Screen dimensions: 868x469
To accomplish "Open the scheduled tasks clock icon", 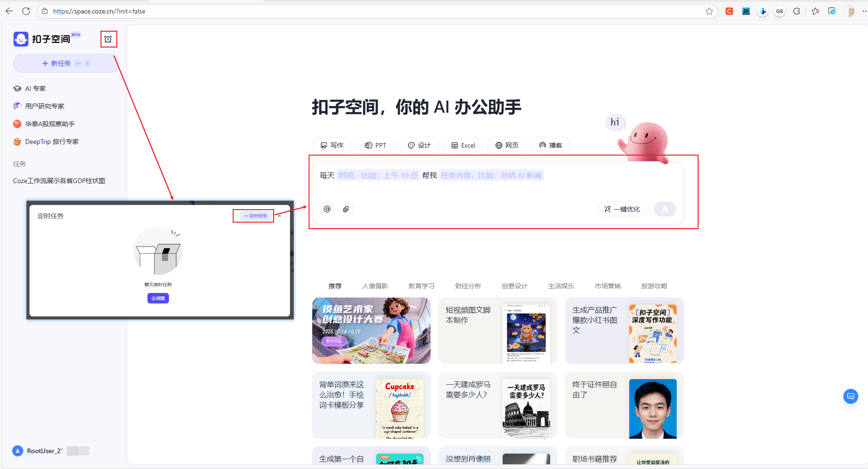I will (108, 39).
